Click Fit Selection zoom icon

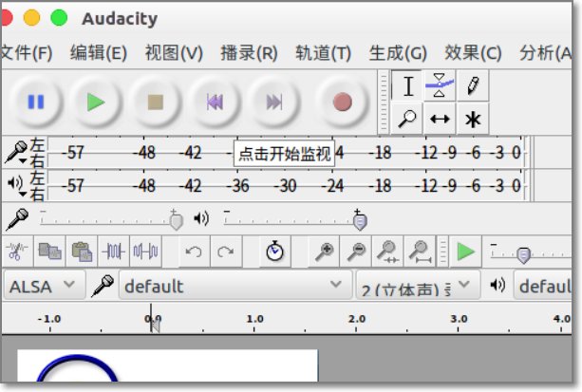(387, 252)
